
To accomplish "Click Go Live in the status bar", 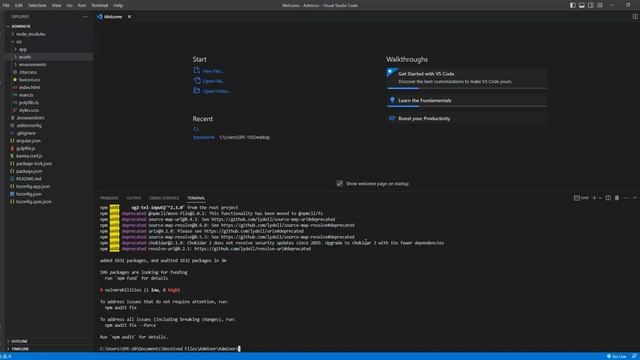I will tap(616, 356).
